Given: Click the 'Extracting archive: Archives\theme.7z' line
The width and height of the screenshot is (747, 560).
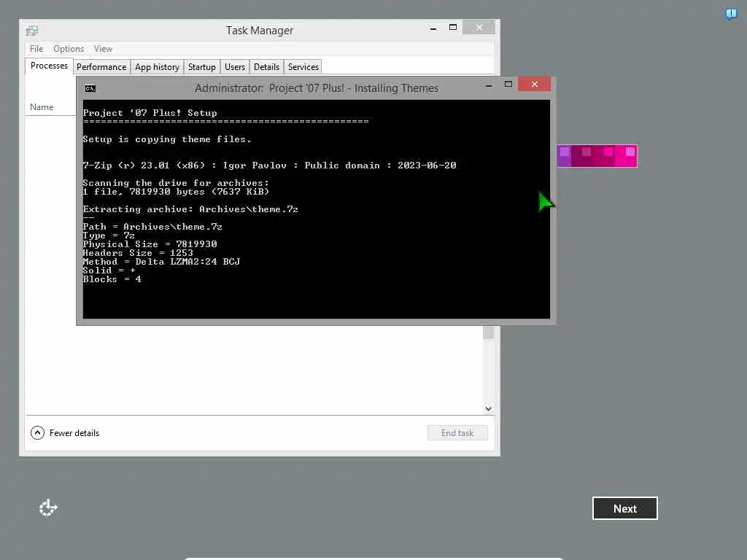Looking at the screenshot, I should [x=190, y=209].
